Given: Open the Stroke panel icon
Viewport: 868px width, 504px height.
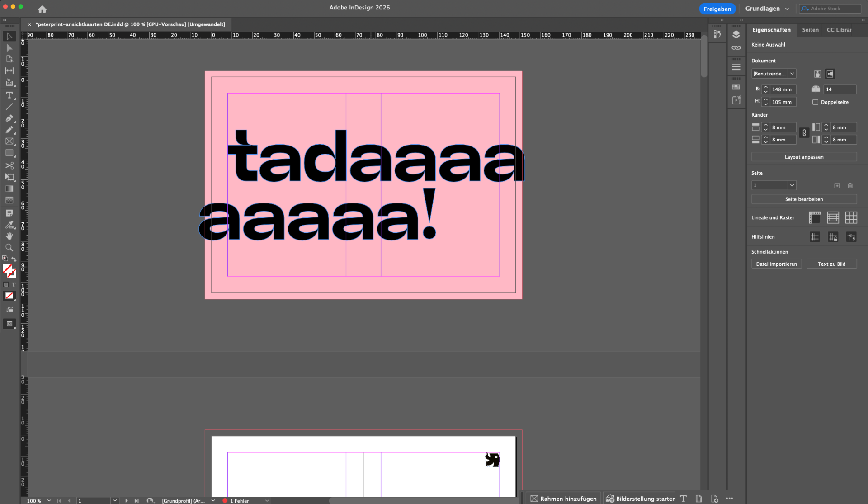Looking at the screenshot, I should (x=736, y=67).
